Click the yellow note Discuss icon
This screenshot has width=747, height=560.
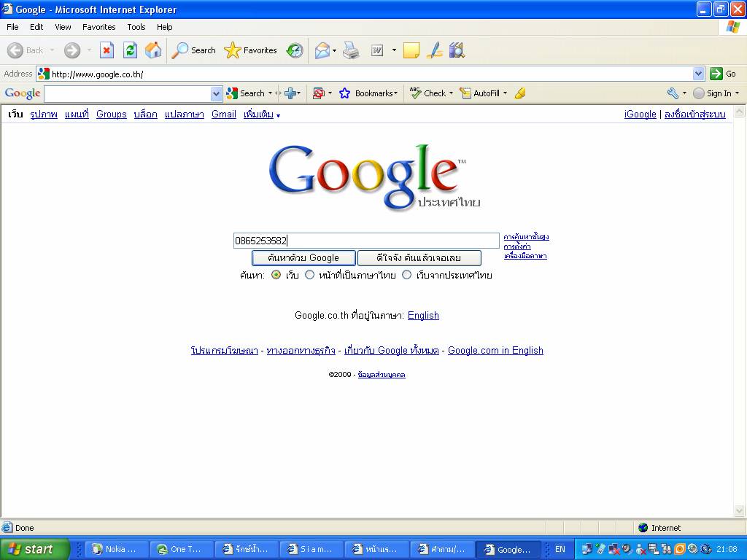click(411, 50)
